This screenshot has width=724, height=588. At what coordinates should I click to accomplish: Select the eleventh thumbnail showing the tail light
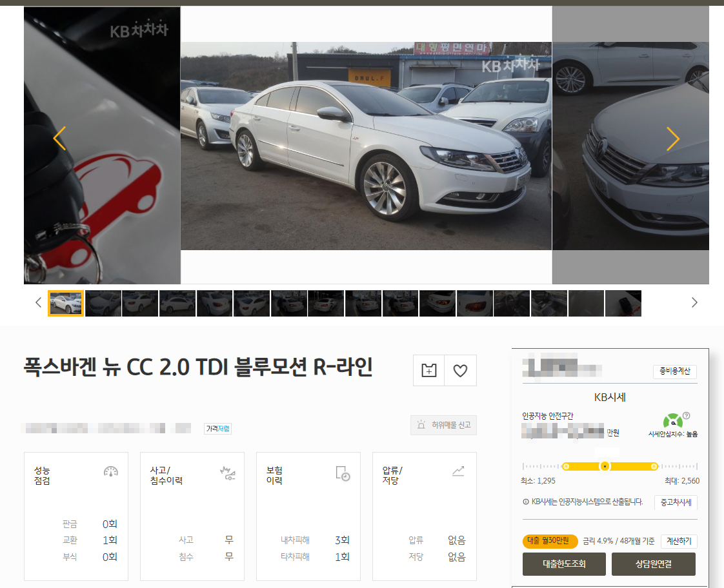point(437,304)
